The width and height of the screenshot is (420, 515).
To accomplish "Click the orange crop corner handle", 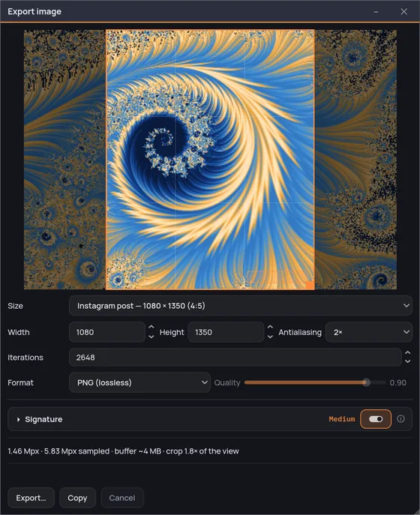I will 310,285.
